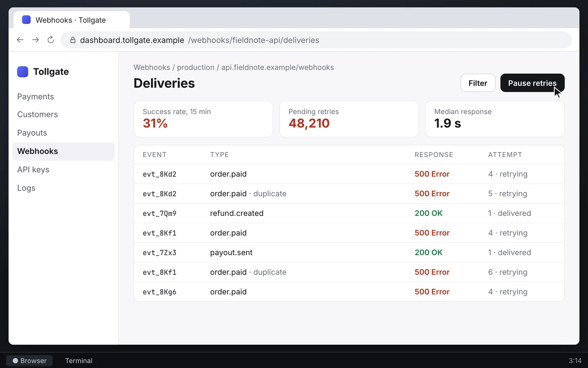
Task: Click the RESPONSE column header
Action: 434,155
